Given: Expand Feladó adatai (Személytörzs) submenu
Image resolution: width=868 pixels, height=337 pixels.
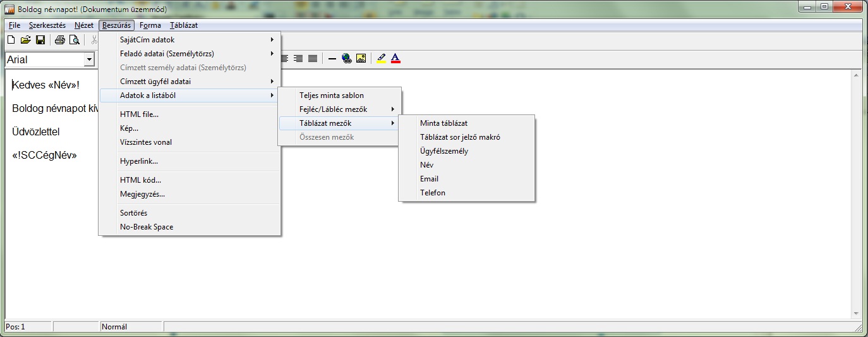Looking at the screenshot, I should pos(190,54).
